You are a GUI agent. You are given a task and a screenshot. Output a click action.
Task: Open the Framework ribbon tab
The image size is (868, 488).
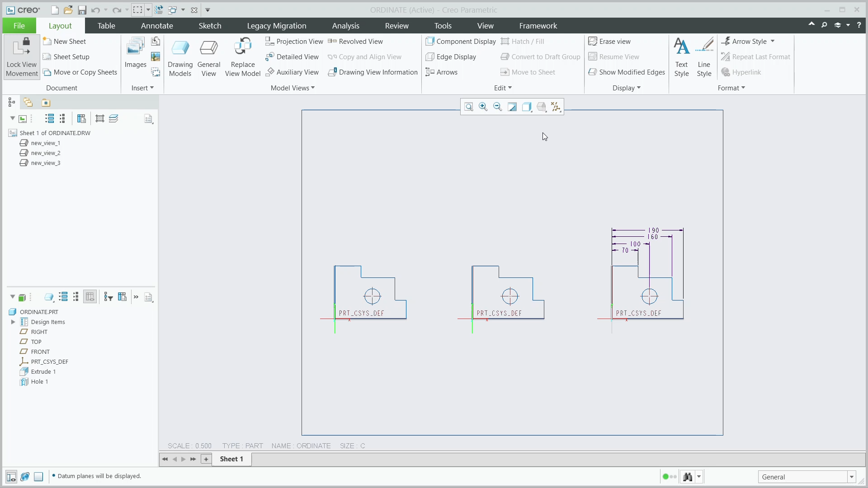[x=538, y=26]
